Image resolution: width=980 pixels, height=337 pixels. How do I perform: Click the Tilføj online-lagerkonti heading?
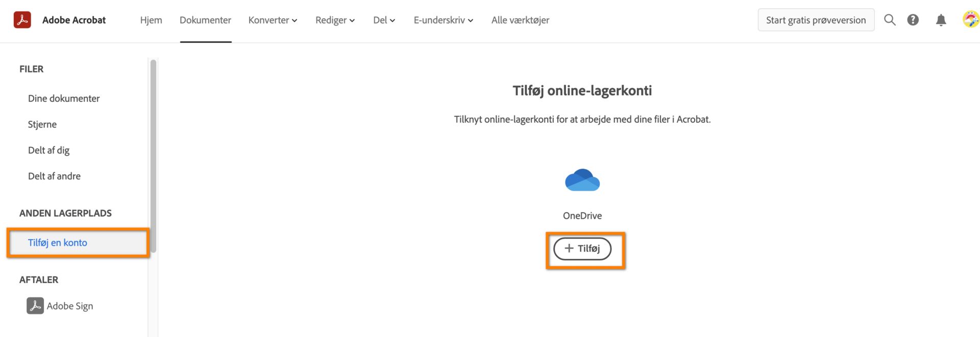coord(582,91)
